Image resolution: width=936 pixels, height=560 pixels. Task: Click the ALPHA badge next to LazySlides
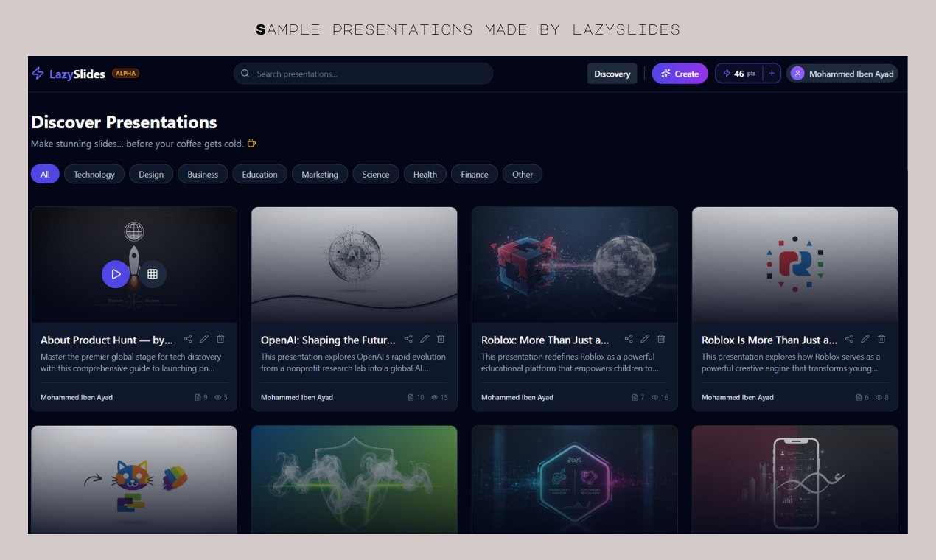pyautogui.click(x=125, y=73)
